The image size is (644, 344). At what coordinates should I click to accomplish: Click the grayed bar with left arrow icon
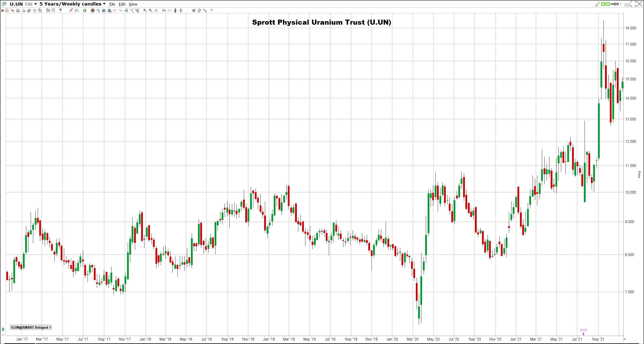[170, 11]
